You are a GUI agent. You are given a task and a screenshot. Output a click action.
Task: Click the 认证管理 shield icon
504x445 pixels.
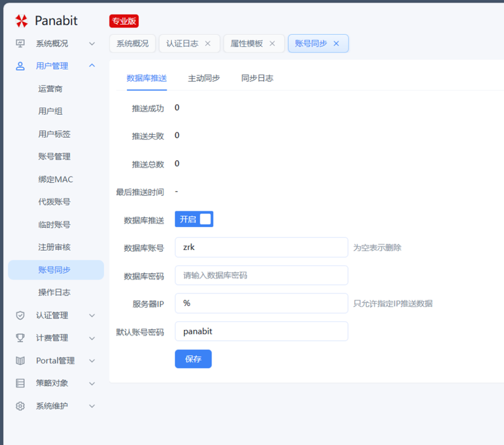click(20, 315)
